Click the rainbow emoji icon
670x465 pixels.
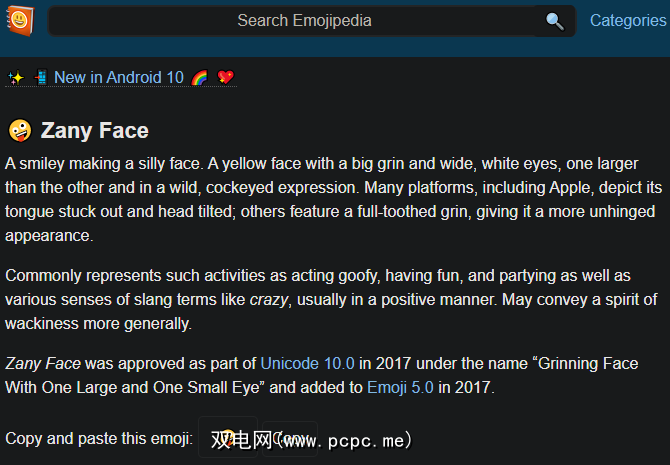coord(199,78)
